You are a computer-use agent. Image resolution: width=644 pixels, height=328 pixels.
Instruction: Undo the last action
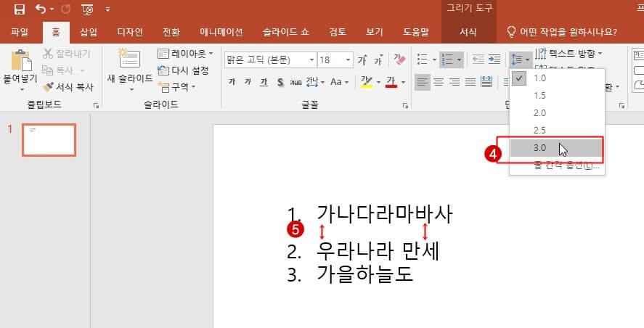pyautogui.click(x=40, y=9)
